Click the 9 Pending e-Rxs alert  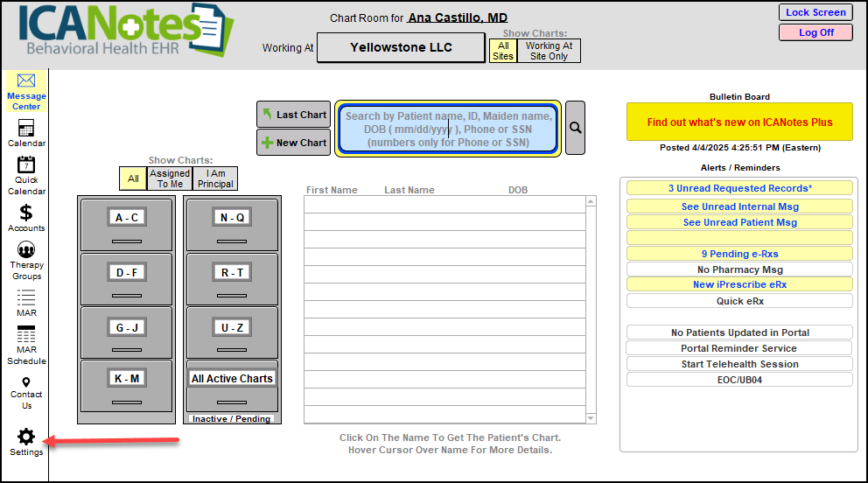pos(739,254)
